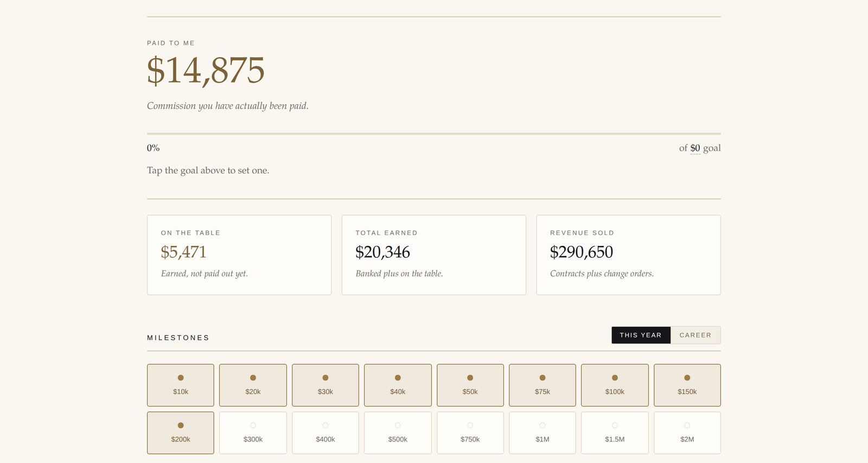Viewport: 868px width, 463px height.
Task: Click the PAID TO ME label
Action: point(171,43)
